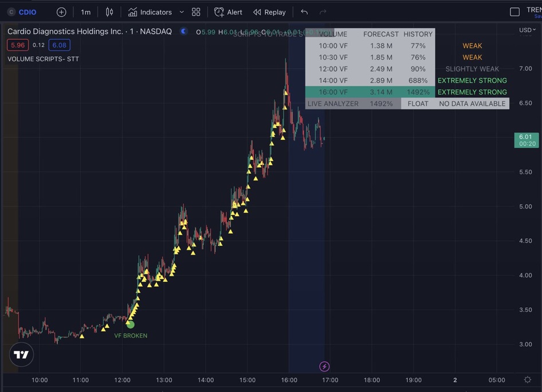
Task: Open the candlestick chart style picker
Action: (x=109, y=12)
